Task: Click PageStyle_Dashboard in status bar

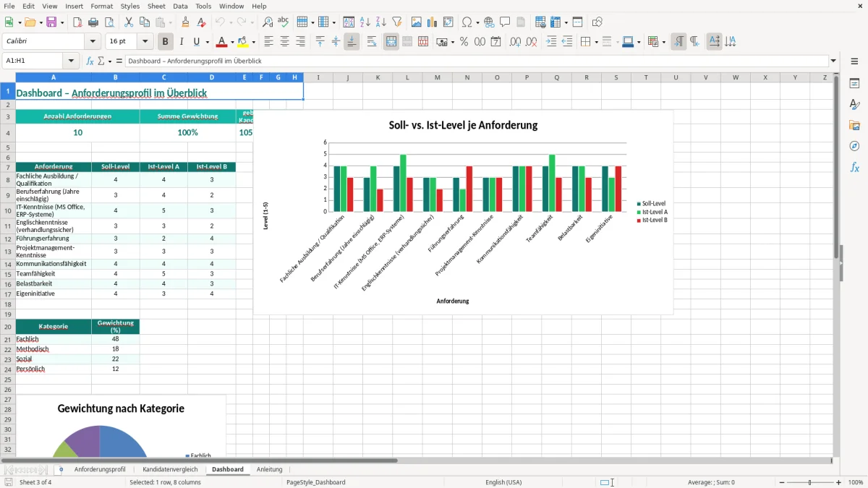Action: [316, 482]
